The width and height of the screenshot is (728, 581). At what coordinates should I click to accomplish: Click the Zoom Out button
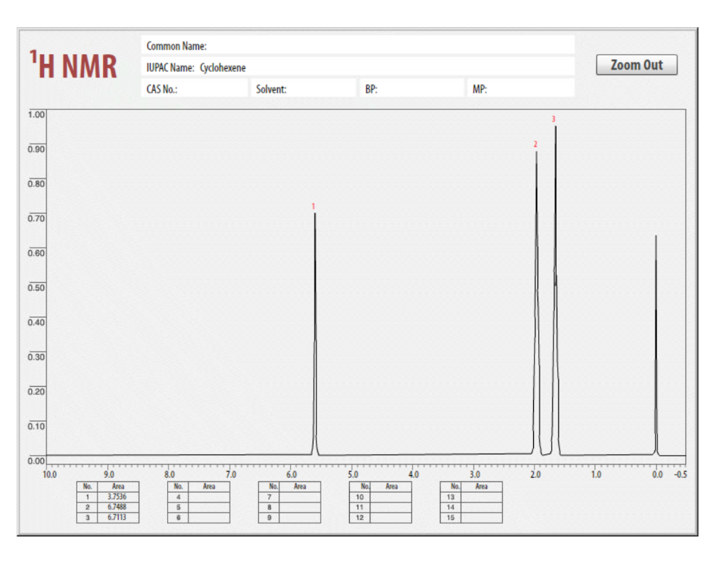[x=636, y=65]
